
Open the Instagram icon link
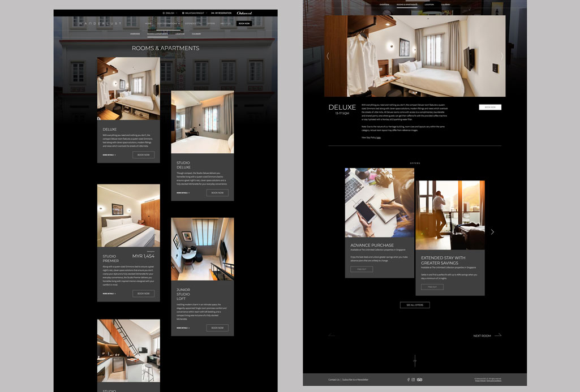click(x=413, y=380)
